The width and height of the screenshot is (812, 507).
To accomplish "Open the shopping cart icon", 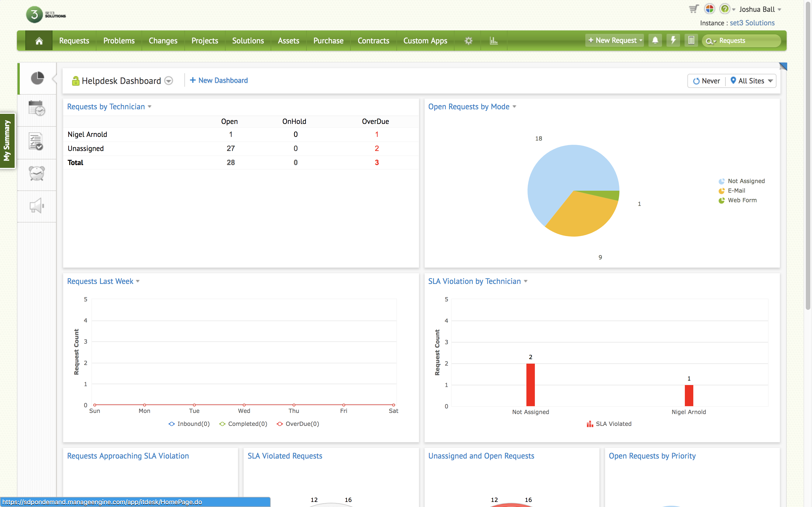I will pyautogui.click(x=693, y=9).
